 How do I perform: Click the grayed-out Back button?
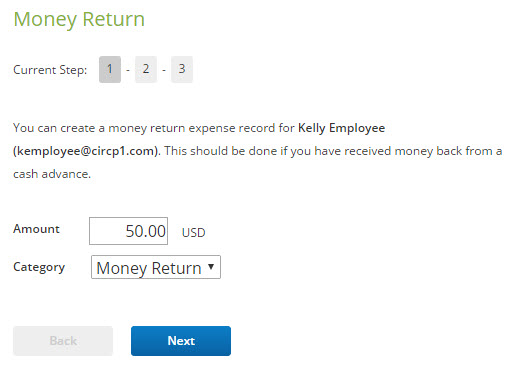tap(63, 341)
